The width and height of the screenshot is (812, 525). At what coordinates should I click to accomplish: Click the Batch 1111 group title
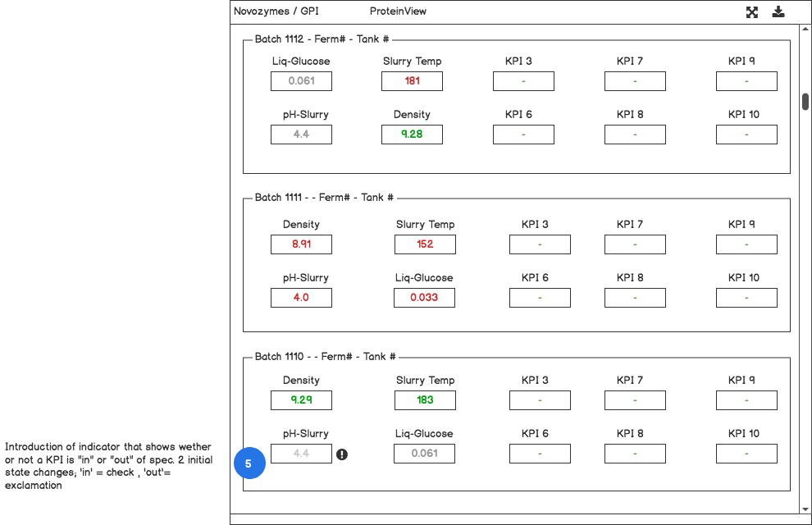(x=324, y=198)
